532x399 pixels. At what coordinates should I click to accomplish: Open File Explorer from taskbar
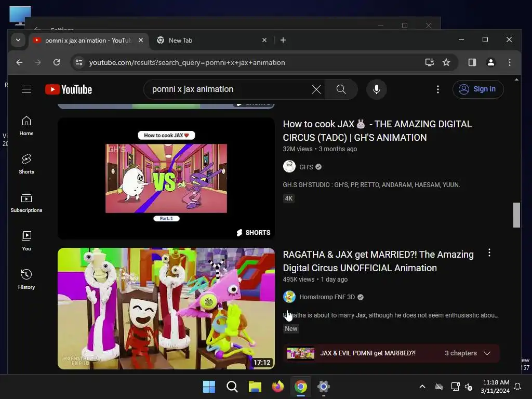[x=255, y=387]
